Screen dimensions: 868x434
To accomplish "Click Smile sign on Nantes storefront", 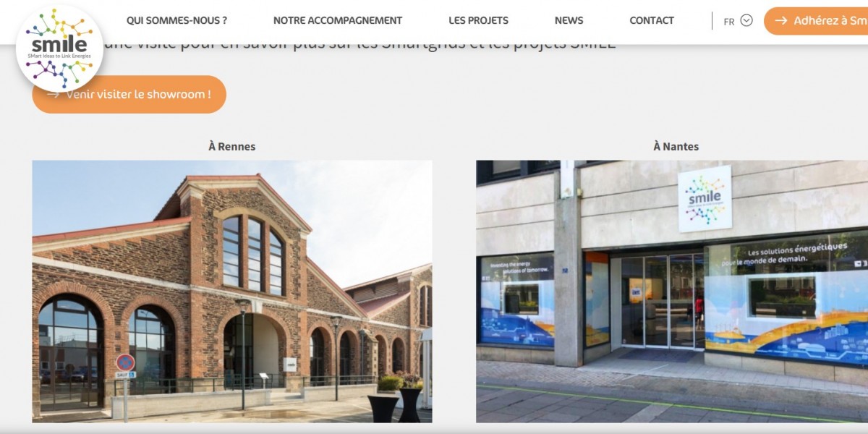I will click(x=705, y=198).
